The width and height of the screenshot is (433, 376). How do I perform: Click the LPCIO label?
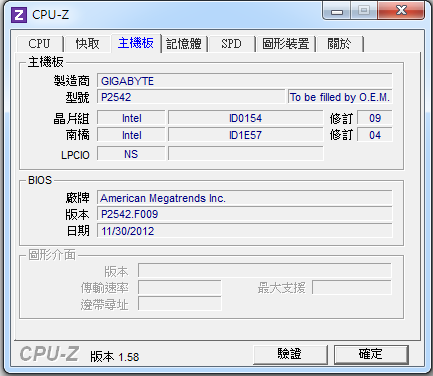pyautogui.click(x=75, y=155)
